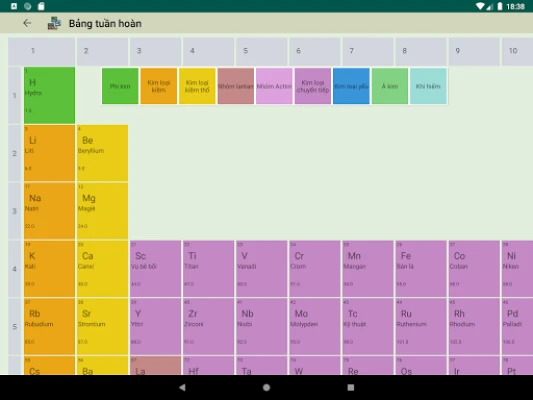The height and width of the screenshot is (400, 533).
Task: Select the Natri (Na) element tile
Action: point(49,211)
